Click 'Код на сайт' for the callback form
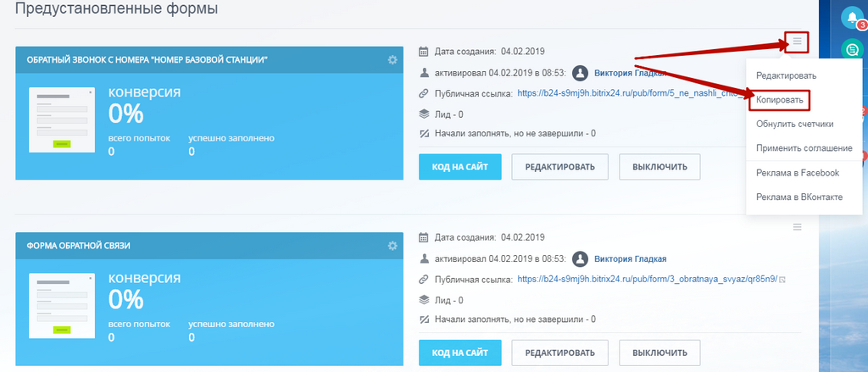Image resolution: width=868 pixels, height=372 pixels. [460, 167]
